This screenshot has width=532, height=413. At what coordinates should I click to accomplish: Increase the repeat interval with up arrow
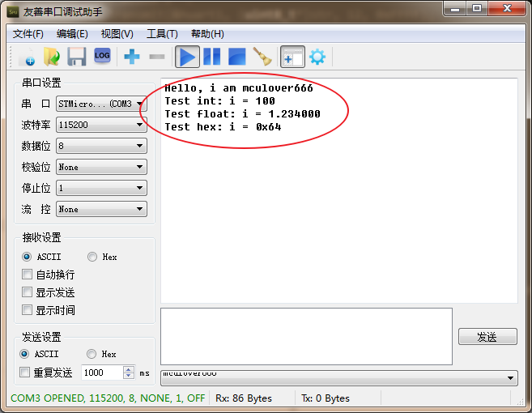coord(128,369)
